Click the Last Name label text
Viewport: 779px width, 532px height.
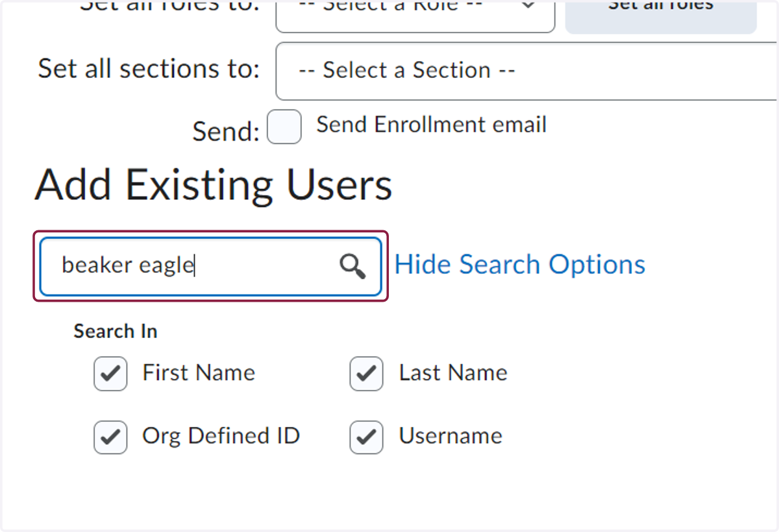453,373
